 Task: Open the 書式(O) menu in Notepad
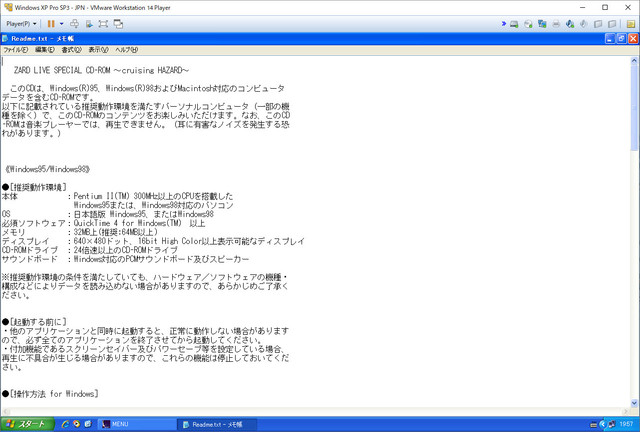(x=71, y=50)
